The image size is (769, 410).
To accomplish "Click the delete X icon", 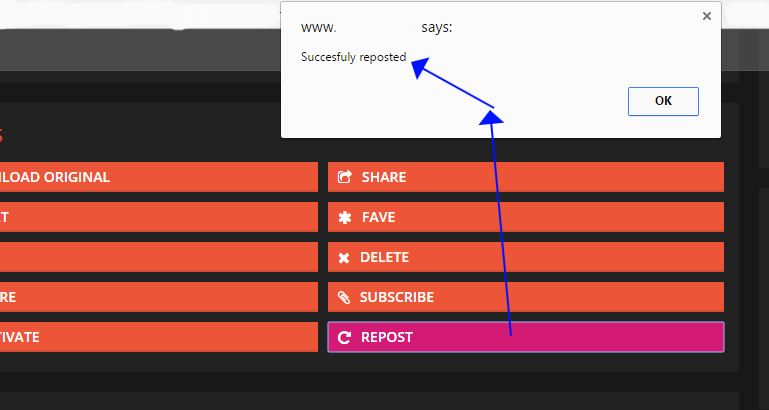I will pyautogui.click(x=344, y=258).
